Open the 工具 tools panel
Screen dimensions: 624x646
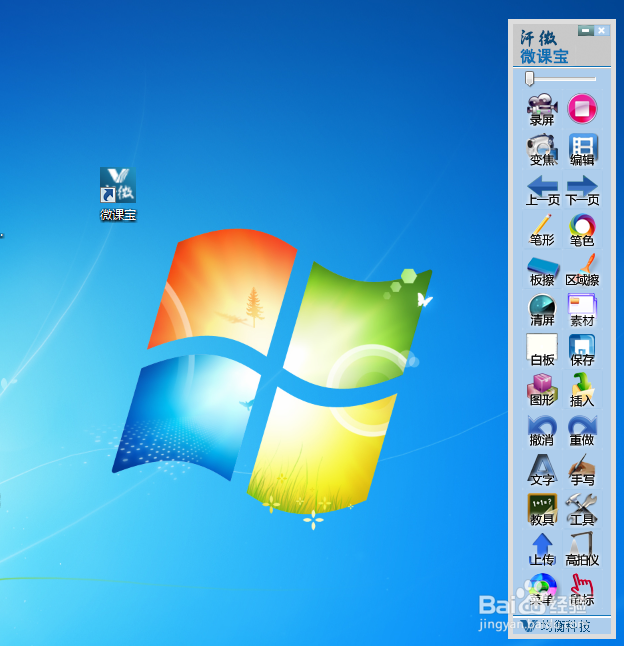click(582, 510)
